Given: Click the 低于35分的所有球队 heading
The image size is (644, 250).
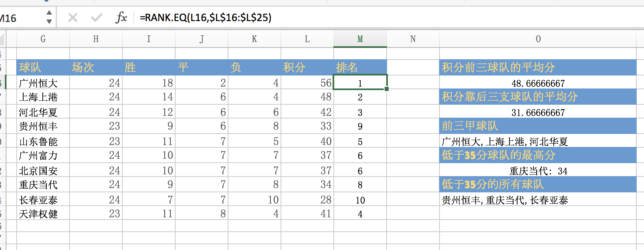Looking at the screenshot, I should [538, 185].
